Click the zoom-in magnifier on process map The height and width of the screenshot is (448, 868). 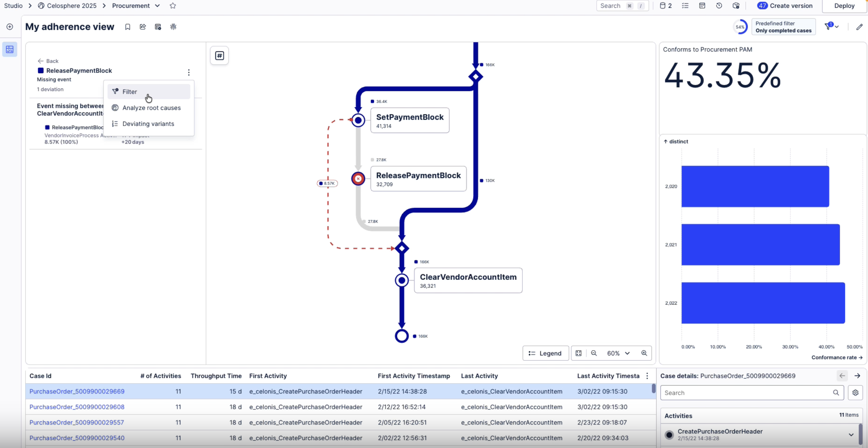(x=644, y=353)
